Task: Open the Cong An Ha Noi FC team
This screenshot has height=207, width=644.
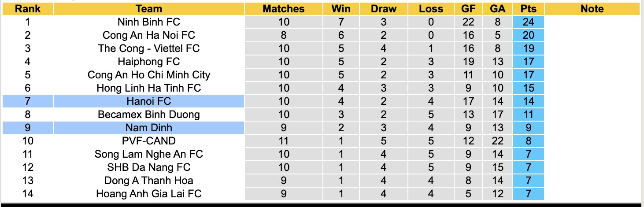Action: coord(149,35)
